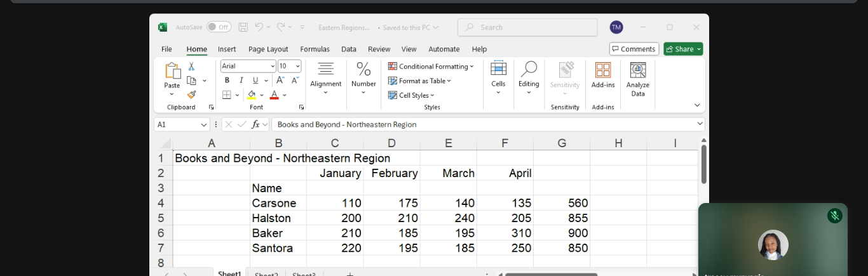Click the TM account avatar
The width and height of the screenshot is (868, 276).
coord(616,27)
